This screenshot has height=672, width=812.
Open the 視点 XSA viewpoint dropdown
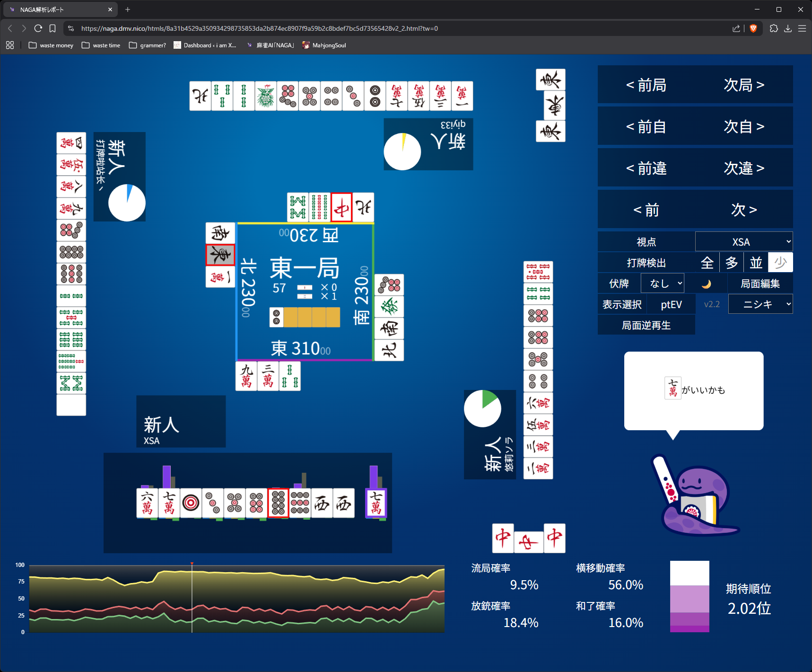point(744,242)
